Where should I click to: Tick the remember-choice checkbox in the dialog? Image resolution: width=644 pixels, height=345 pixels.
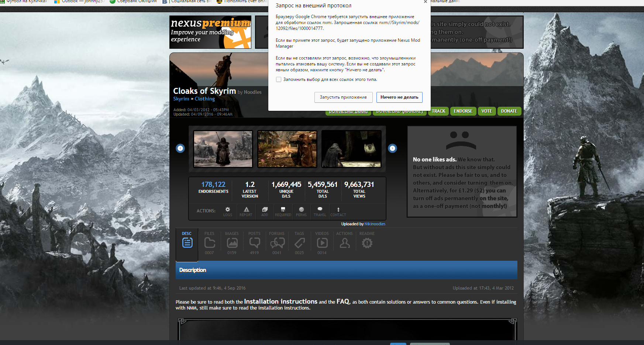point(279,79)
